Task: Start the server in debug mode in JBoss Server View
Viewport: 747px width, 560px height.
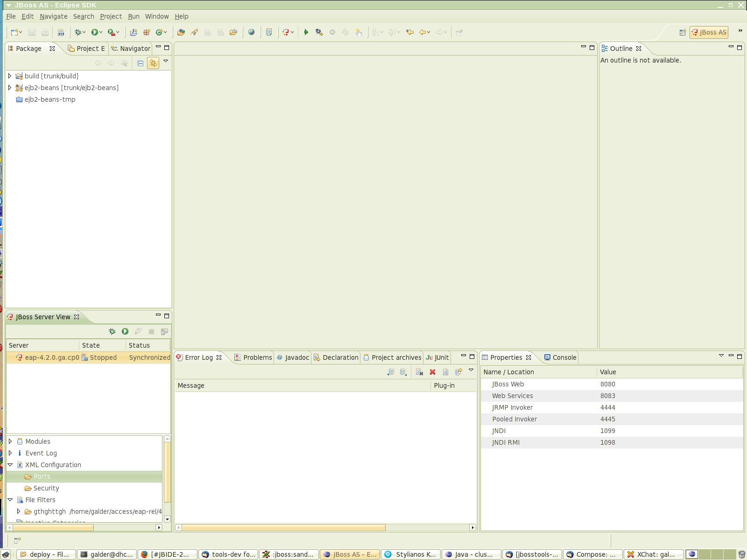Action: coord(112,331)
